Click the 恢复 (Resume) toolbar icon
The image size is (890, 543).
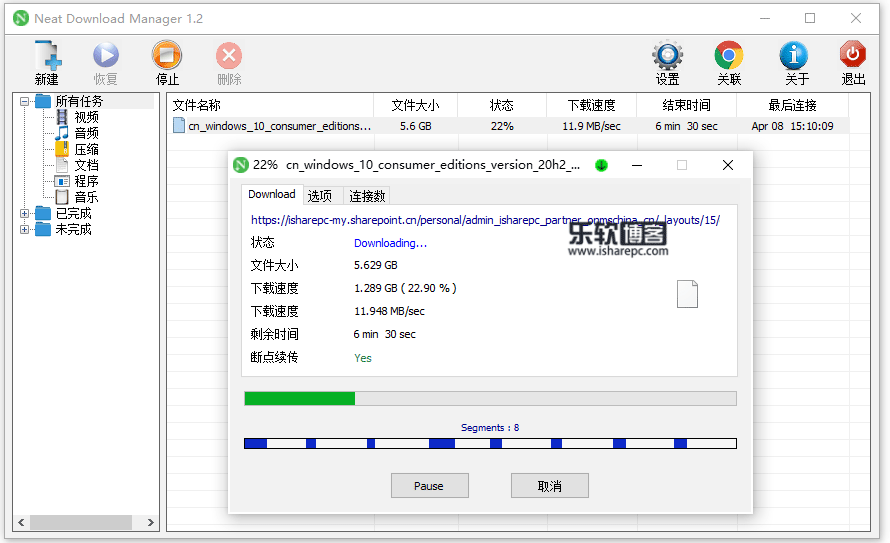(x=106, y=56)
